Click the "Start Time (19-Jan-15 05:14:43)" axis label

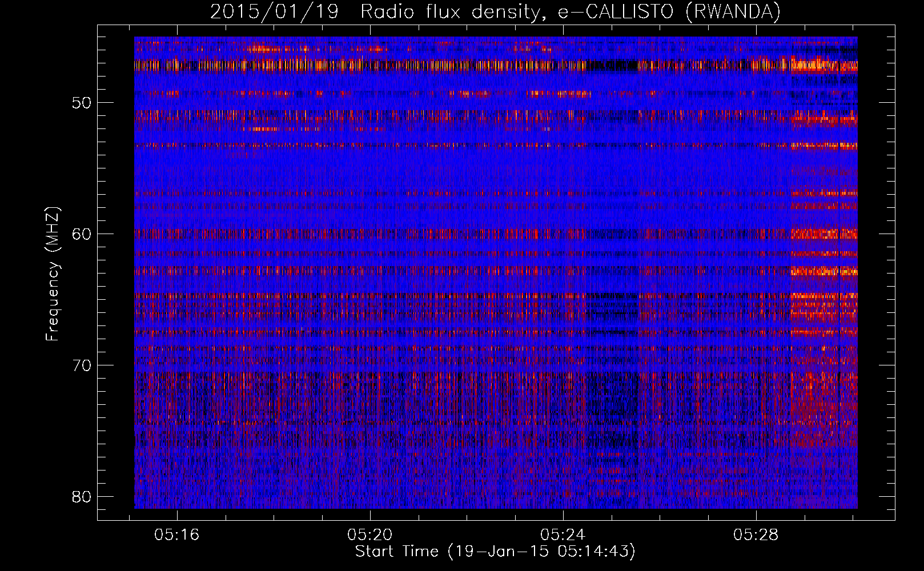point(495,552)
